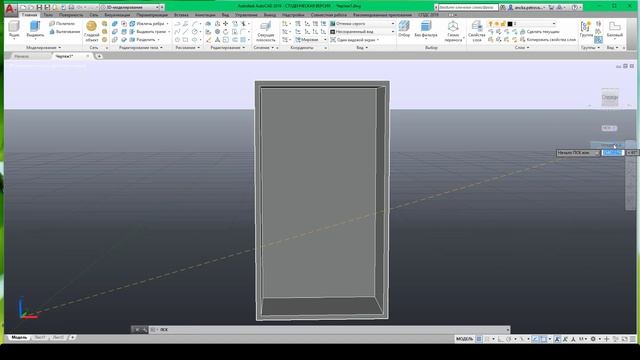Toggle 2D object snap in status bar
This screenshot has width=640, height=360.
pyautogui.click(x=543, y=339)
